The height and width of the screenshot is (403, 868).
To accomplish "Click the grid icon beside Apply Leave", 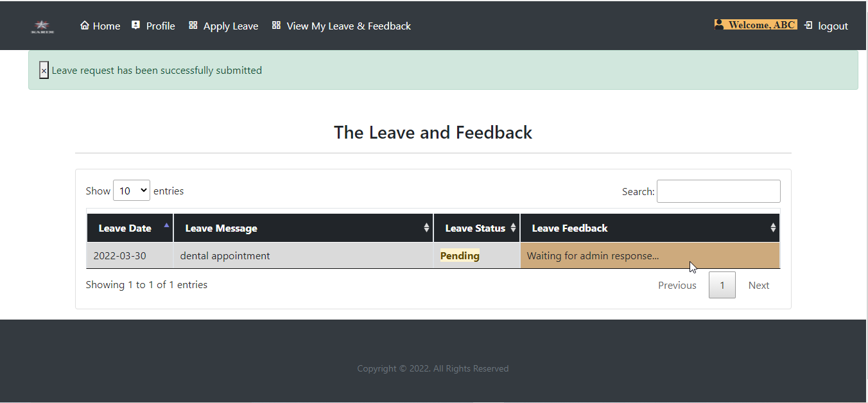I will point(193,26).
